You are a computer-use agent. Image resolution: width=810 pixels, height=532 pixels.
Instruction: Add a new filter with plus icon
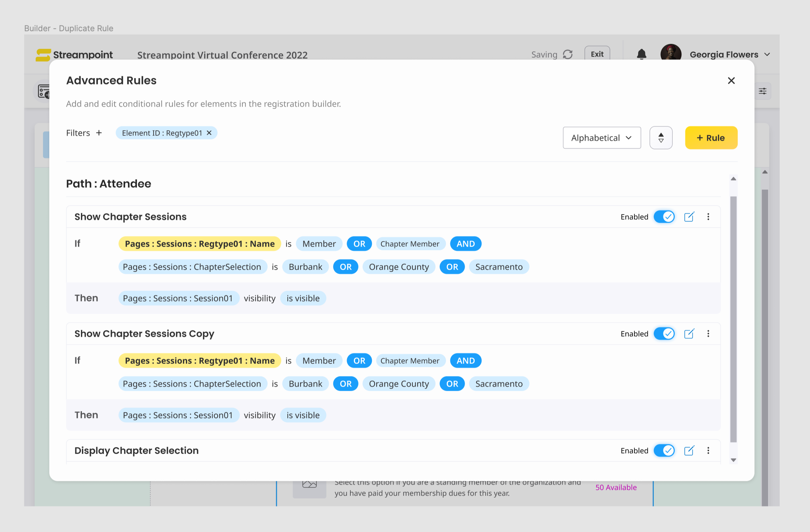tap(99, 133)
